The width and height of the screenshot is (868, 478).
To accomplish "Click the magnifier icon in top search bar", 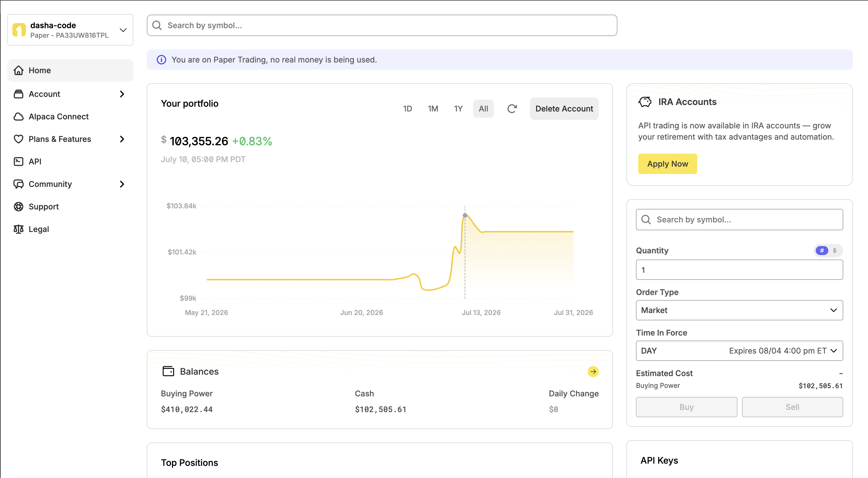I will tap(157, 25).
